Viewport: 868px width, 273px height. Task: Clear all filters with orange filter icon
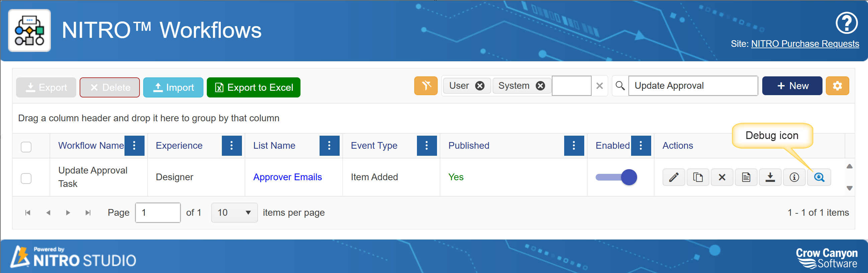(x=426, y=86)
